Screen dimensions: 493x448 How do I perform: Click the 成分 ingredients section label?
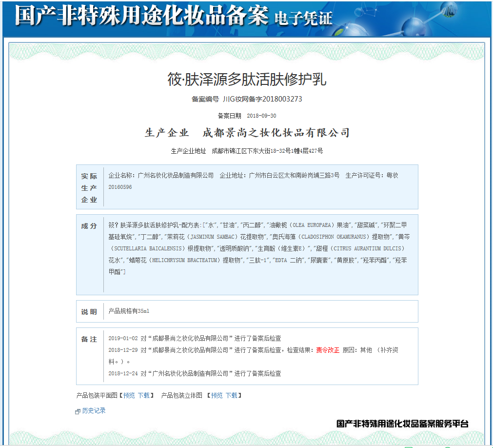[x=89, y=225]
